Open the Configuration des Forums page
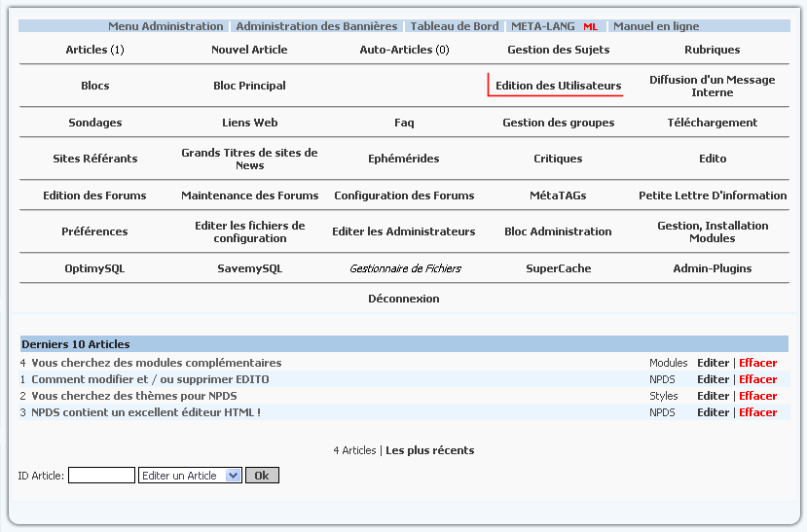Screen dimensions: 807x532 (x=404, y=195)
